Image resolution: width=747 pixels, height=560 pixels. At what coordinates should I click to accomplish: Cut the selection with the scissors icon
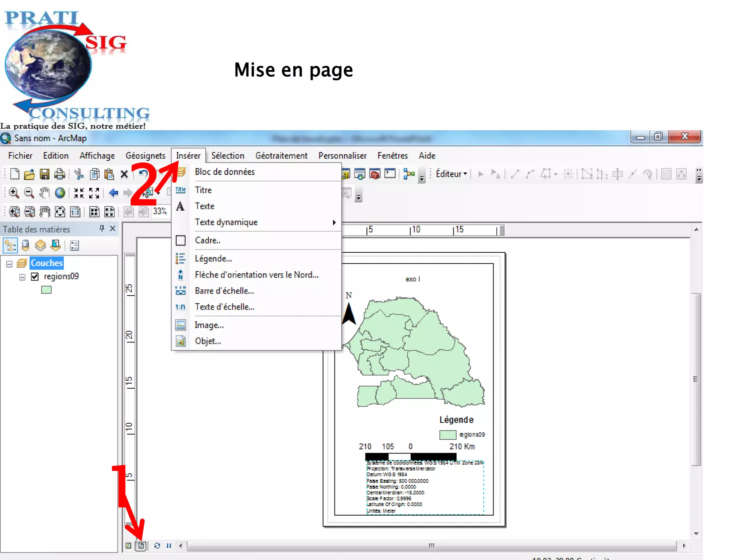click(78, 174)
